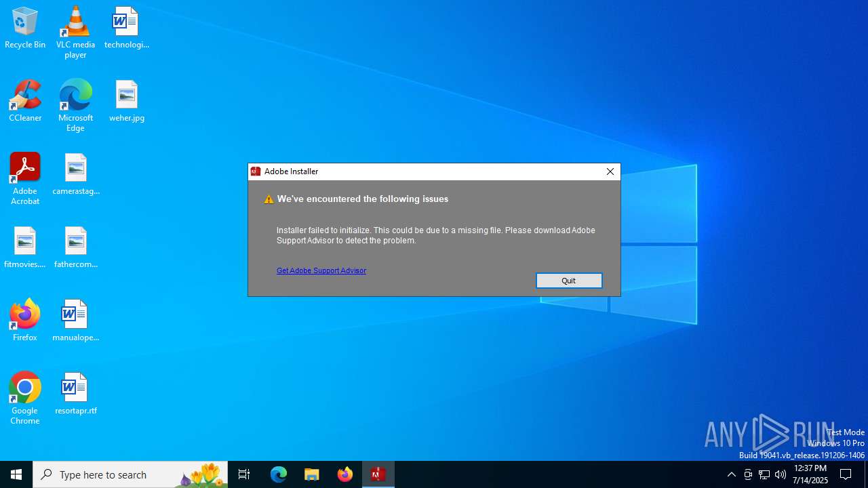Click the Quit button in Adobe Installer
Viewport: 868px width, 488px height.
pyautogui.click(x=569, y=281)
